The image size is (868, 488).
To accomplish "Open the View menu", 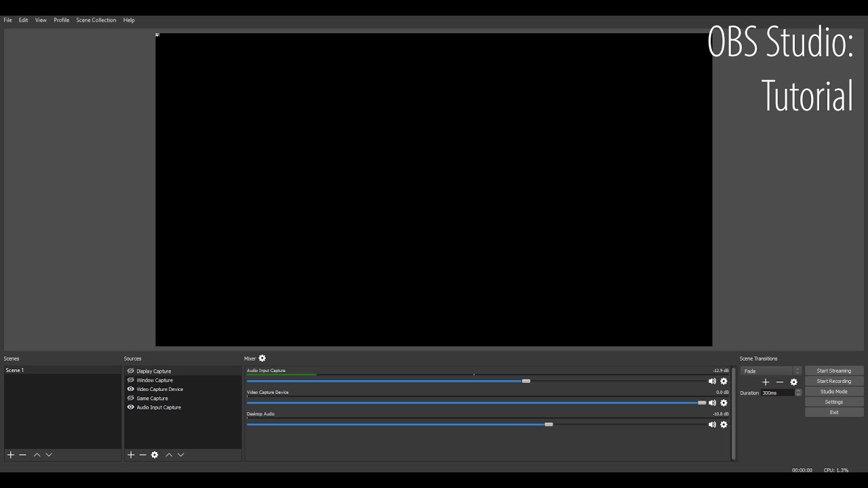I will [41, 20].
